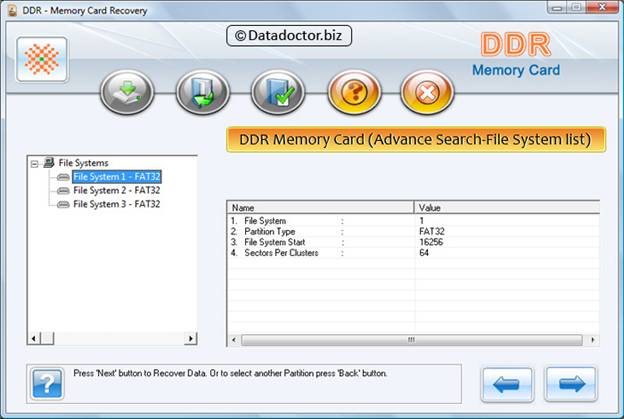Click the load log toolbar button with book and arrow
Screen dimensions: 624x419
point(203,92)
